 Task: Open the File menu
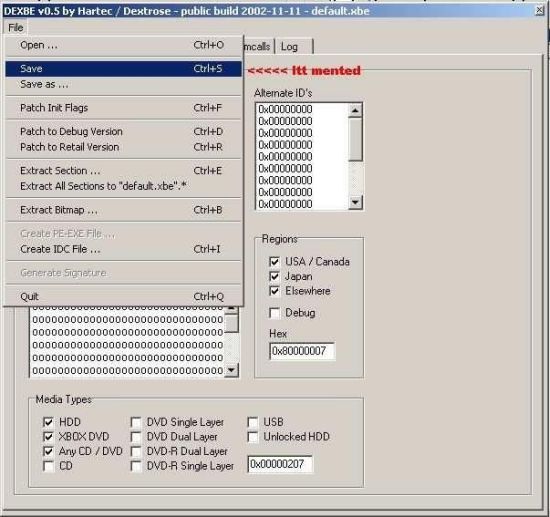coord(15,27)
